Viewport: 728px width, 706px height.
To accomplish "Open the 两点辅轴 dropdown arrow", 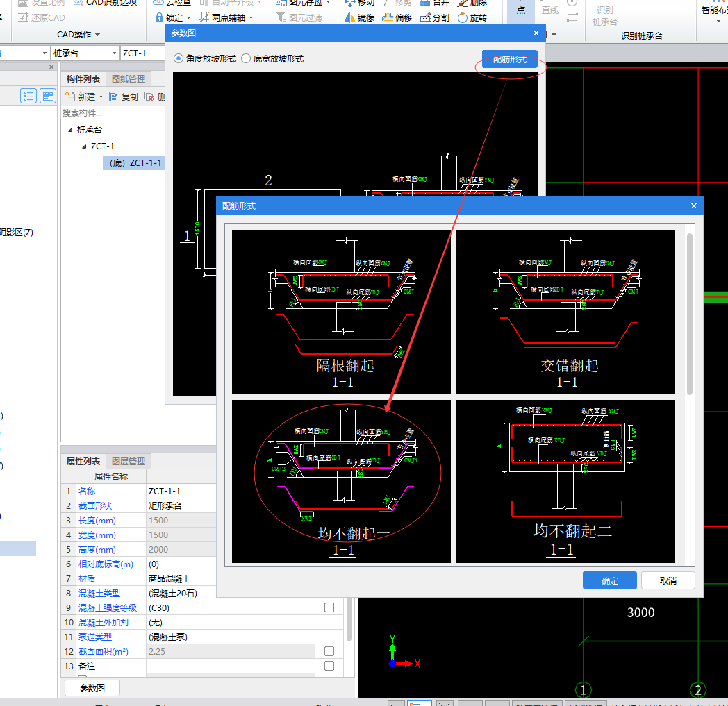I will pos(251,18).
